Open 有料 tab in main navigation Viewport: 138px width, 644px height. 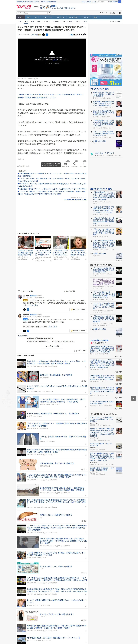click(95, 17)
